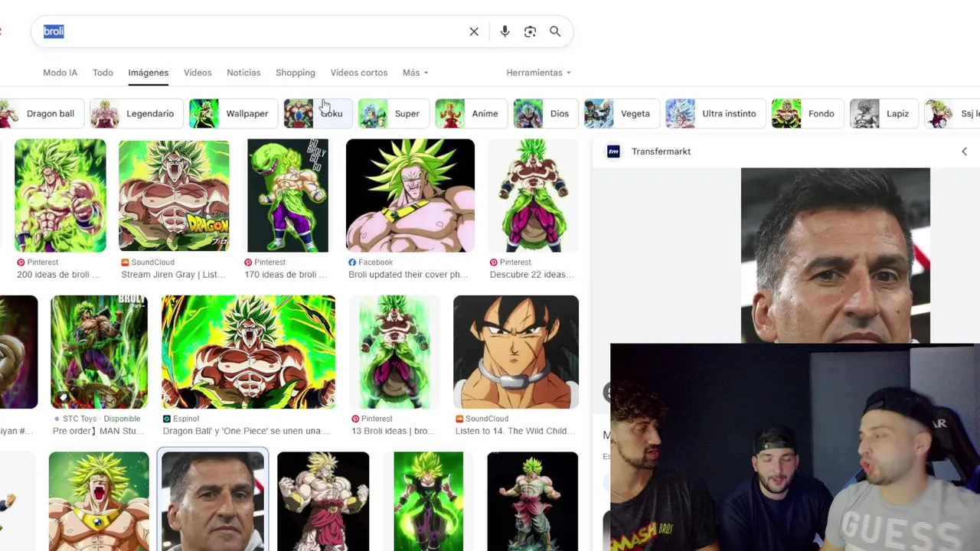Switch to the Todo tab
Image resolution: width=980 pixels, height=551 pixels.
tap(103, 73)
